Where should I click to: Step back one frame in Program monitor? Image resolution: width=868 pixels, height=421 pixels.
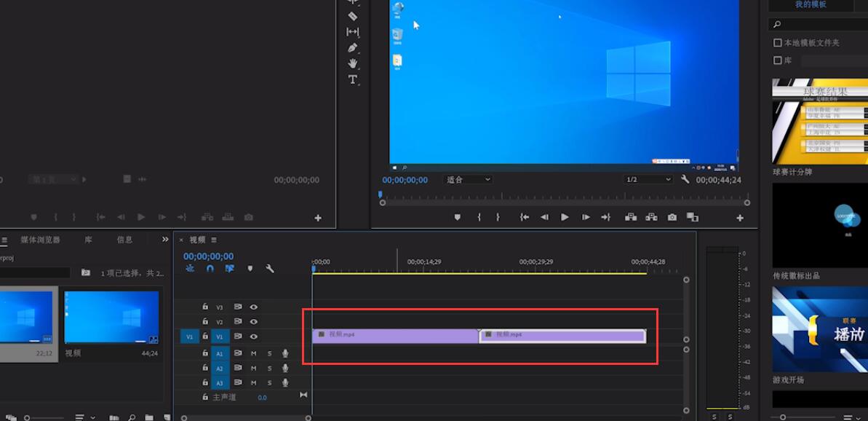(x=545, y=218)
